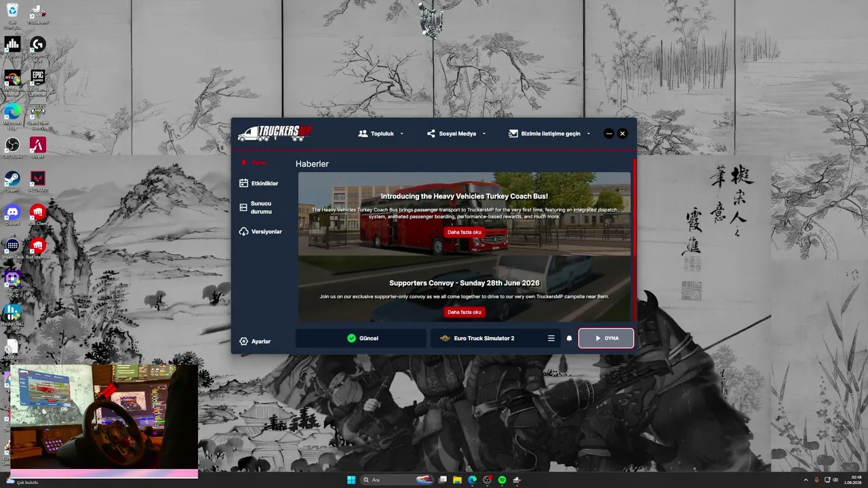
Task: Open the Topluluk dropdown menu
Action: (381, 134)
